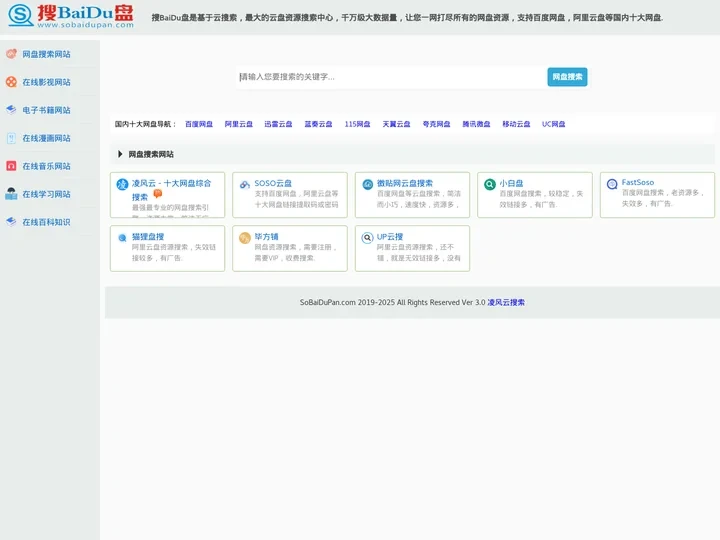Click the header site description text

pos(407,17)
